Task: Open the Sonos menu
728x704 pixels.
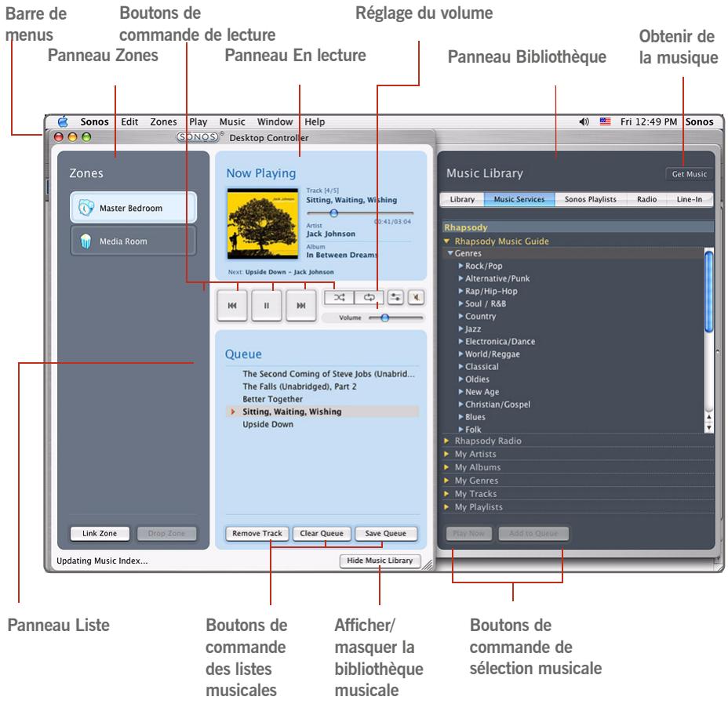Action: click(94, 122)
